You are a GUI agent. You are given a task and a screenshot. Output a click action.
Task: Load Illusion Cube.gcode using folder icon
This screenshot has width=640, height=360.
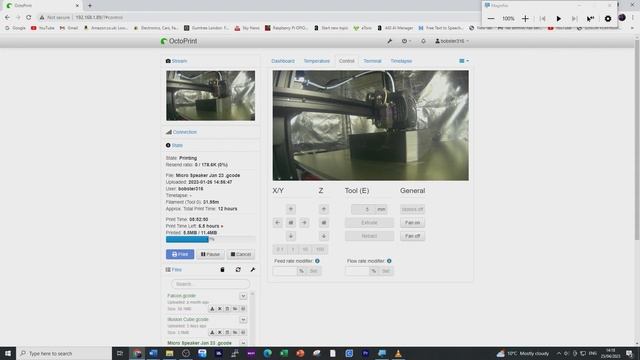tap(235, 333)
